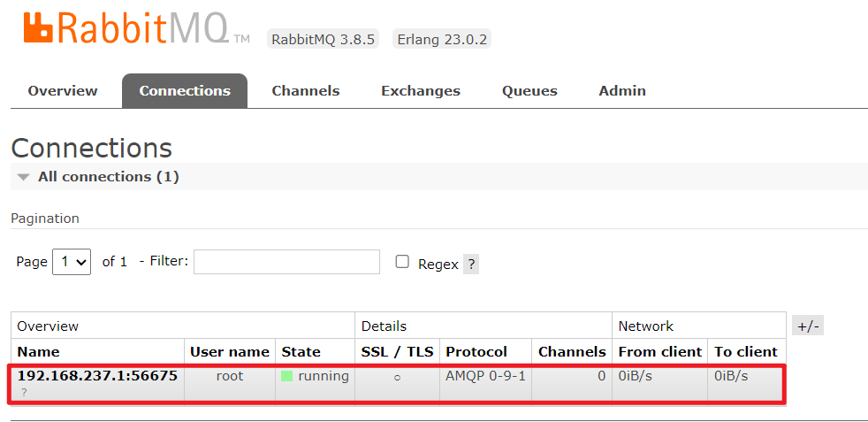The image size is (868, 422).
Task: Enable the Regex checkbox
Action: [x=402, y=262]
